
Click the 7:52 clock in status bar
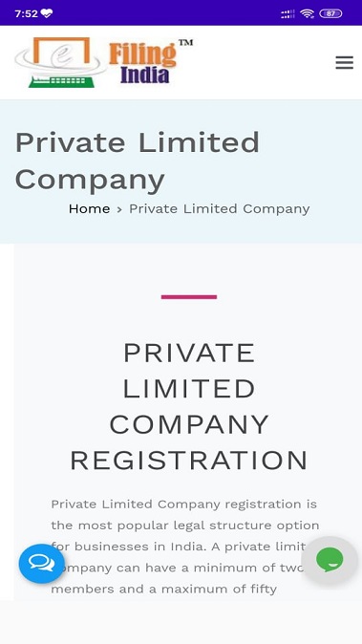tap(26, 13)
